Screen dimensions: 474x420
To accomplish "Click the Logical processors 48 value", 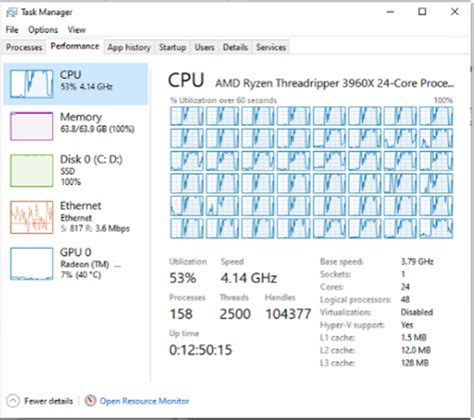I will coord(405,300).
